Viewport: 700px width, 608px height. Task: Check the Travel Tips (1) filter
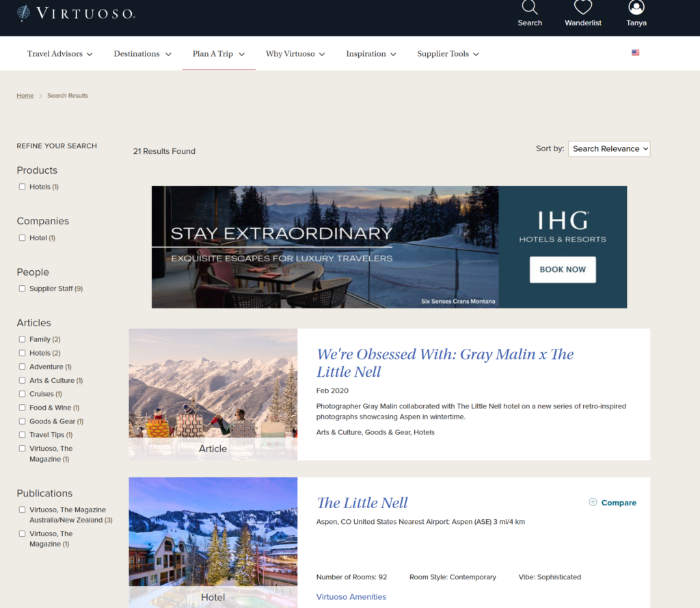[22, 435]
